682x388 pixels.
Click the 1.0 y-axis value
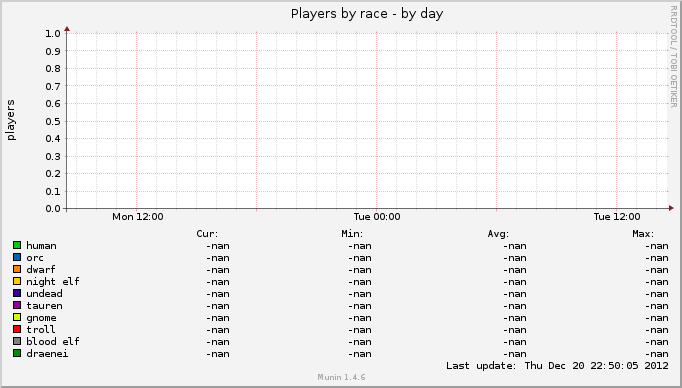click(x=53, y=33)
